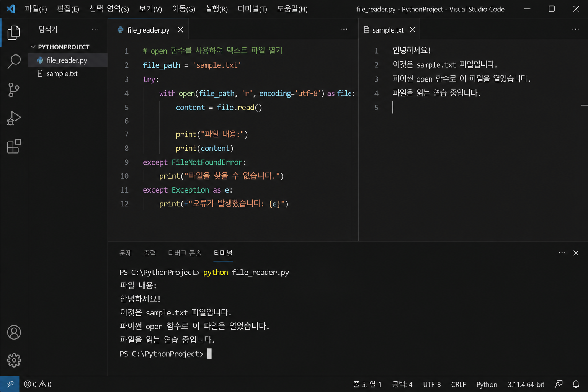Switch to the 출력 panel tab
This screenshot has height=392, width=588.
(x=150, y=253)
